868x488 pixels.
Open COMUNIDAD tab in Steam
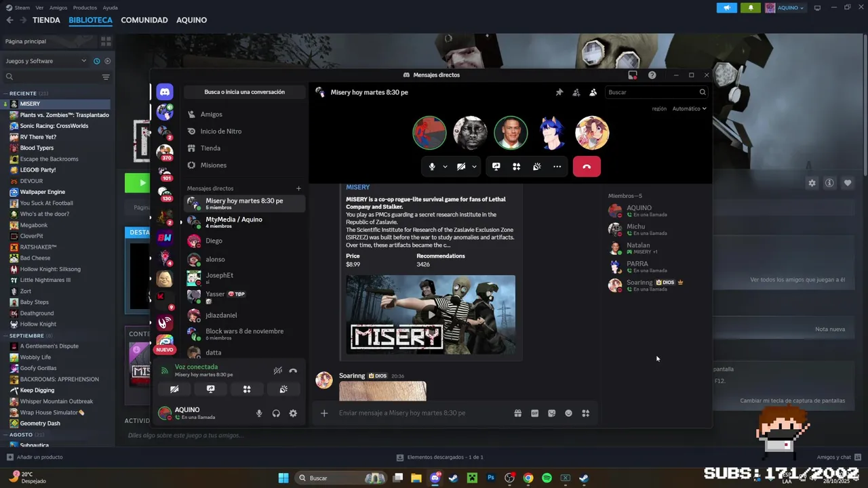[144, 20]
